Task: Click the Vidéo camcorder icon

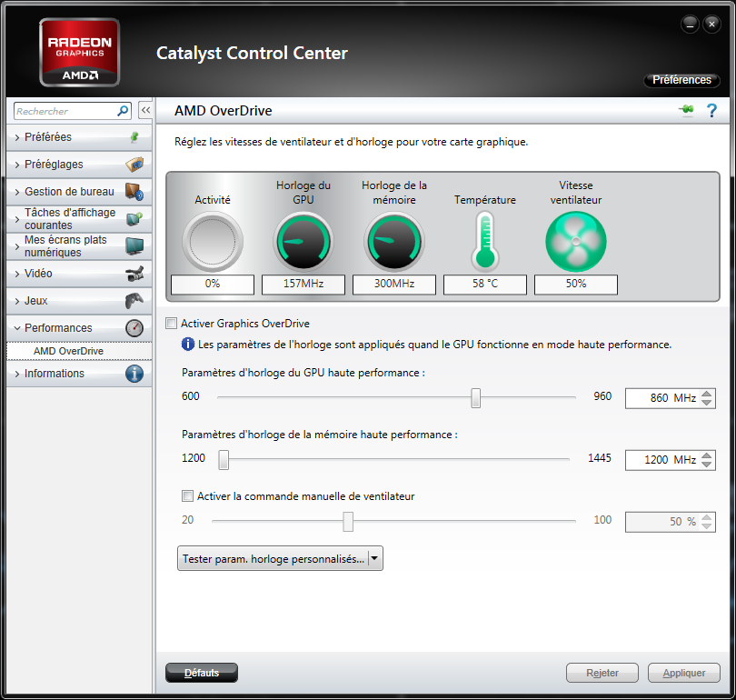Action: click(x=134, y=274)
